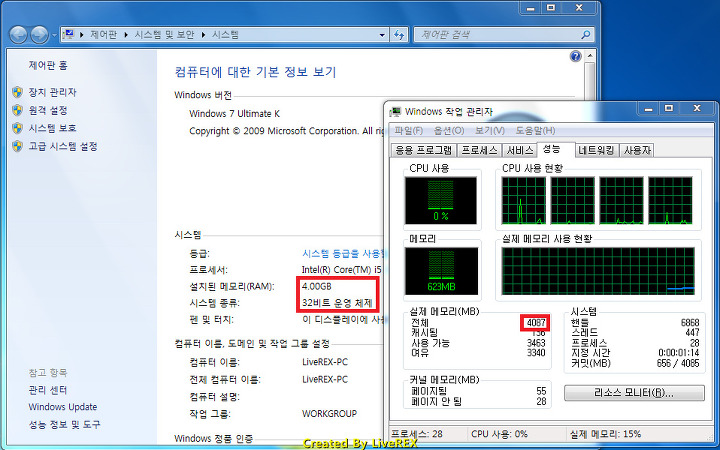Open 도움말(H) menu in Task Manager
The height and width of the screenshot is (450, 720).
pos(535,130)
